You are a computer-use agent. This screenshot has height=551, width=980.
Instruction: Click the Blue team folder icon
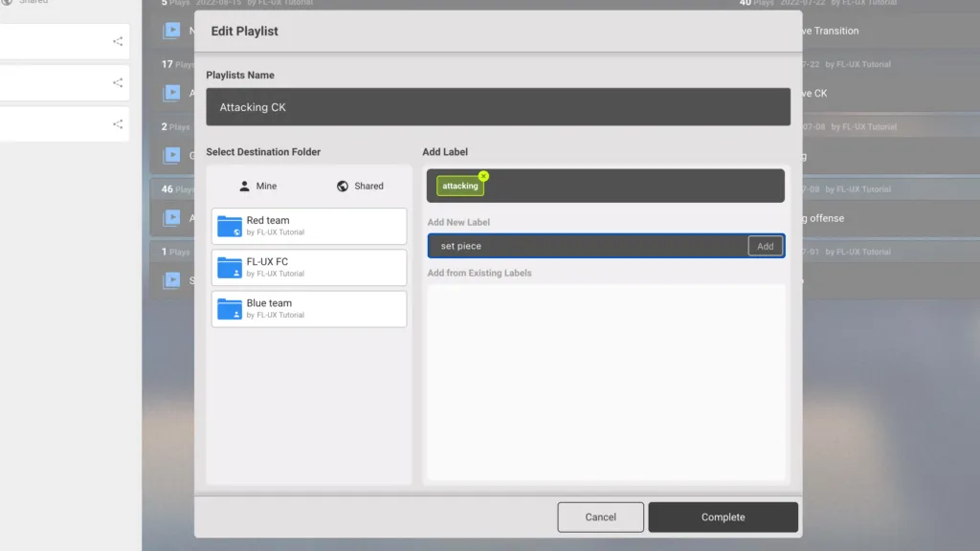[230, 309]
